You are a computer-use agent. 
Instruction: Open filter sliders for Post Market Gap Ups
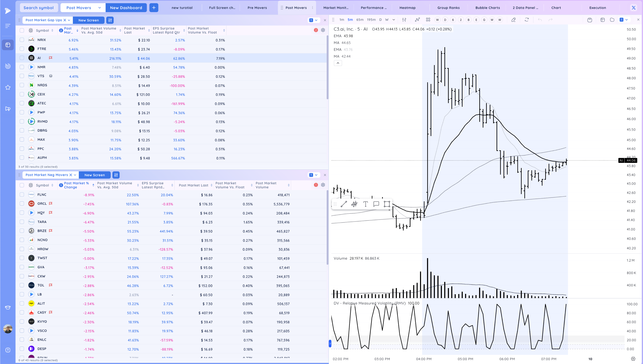point(110,20)
